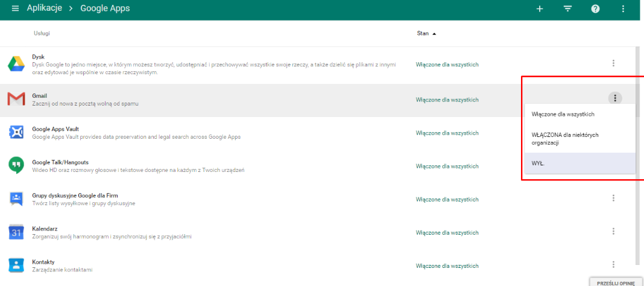Open the Google Apps Vault title

55,129
